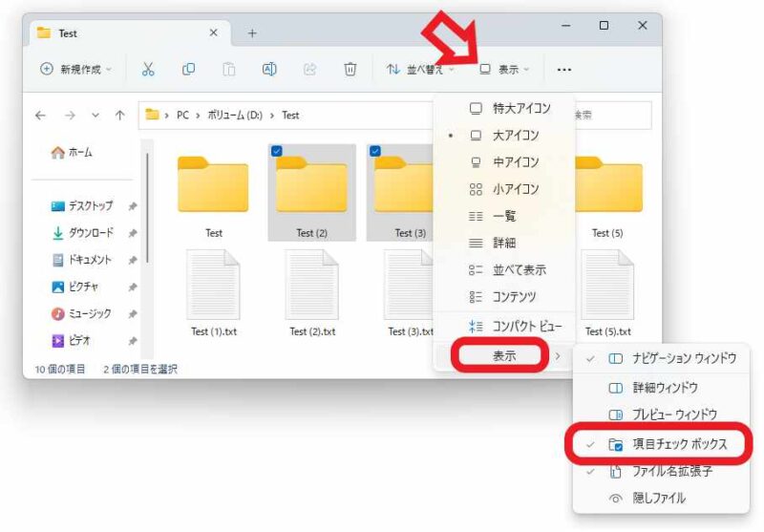Open Home in the navigation pane

pos(72,153)
